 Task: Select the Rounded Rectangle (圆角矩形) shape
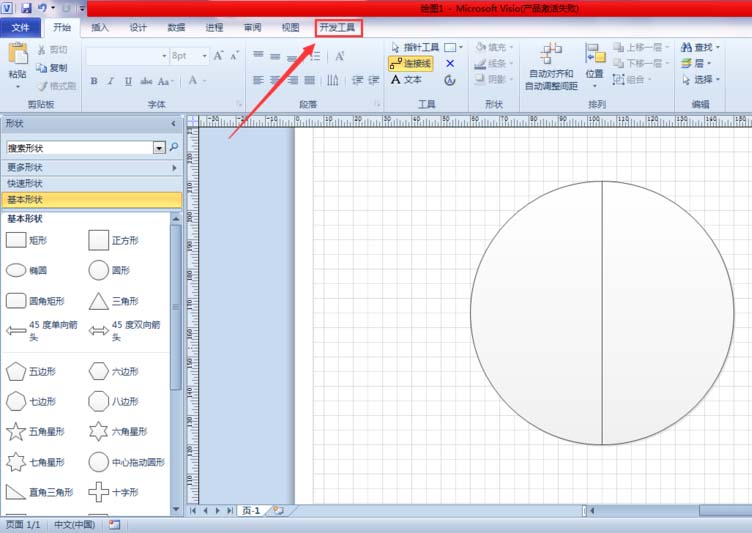click(x=35, y=301)
